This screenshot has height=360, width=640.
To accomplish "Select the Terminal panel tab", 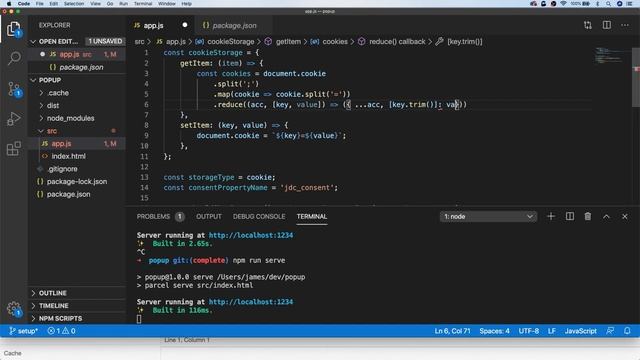I will pyautogui.click(x=311, y=217).
